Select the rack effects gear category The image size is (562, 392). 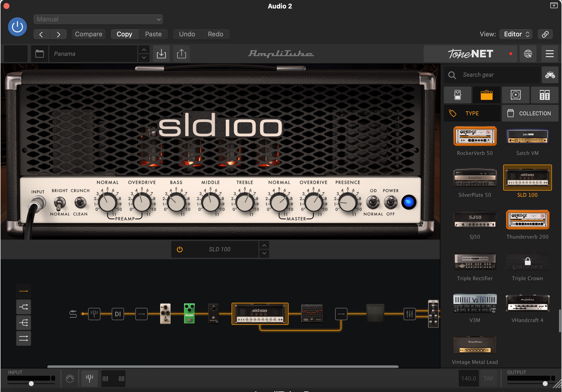click(545, 95)
